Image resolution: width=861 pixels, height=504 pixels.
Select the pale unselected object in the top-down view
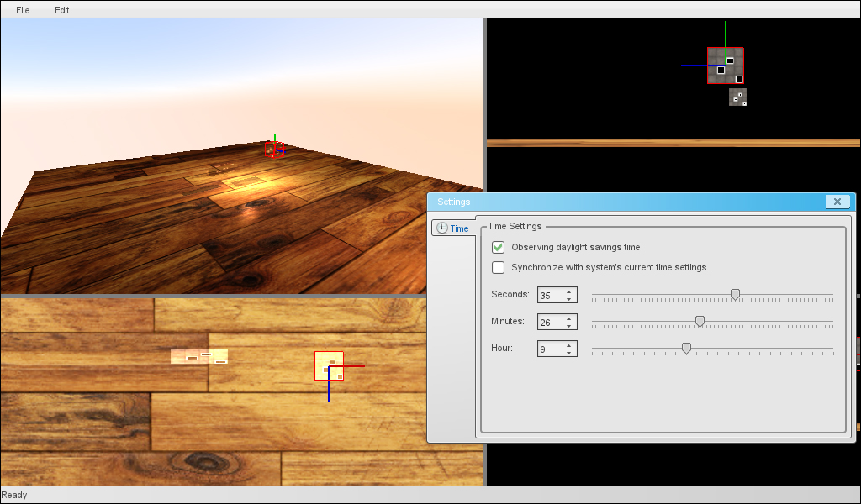199,356
